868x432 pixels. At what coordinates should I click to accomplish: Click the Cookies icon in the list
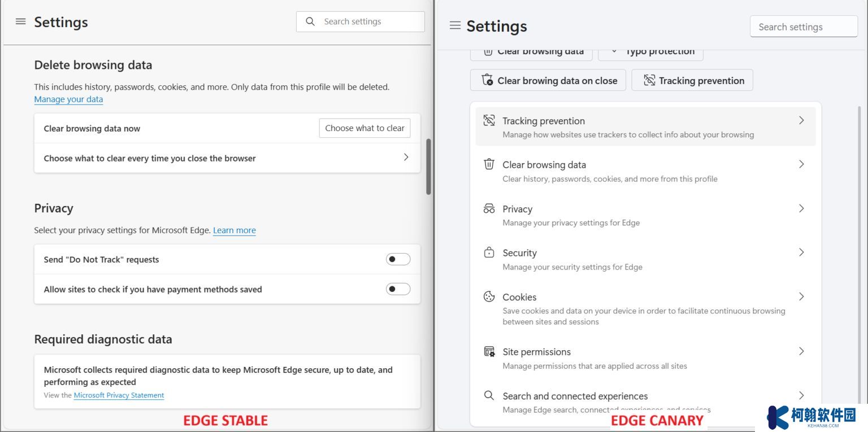(489, 296)
